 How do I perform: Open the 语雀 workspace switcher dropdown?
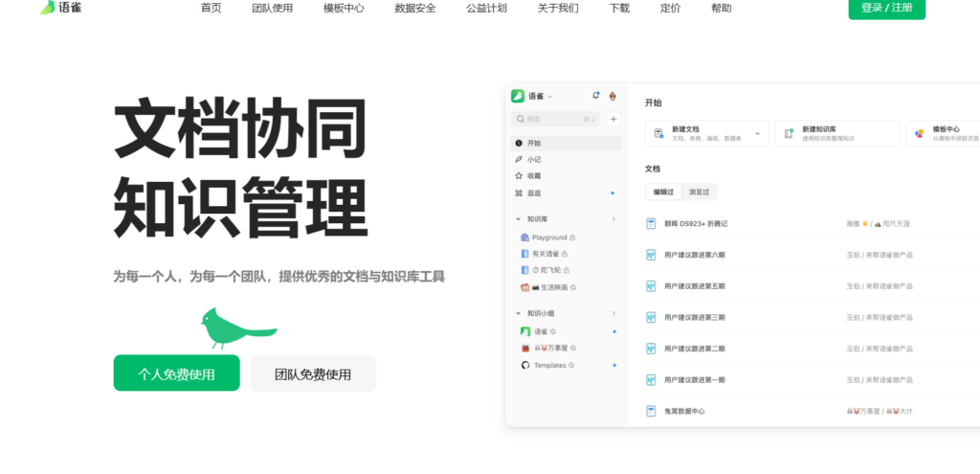pos(550,97)
